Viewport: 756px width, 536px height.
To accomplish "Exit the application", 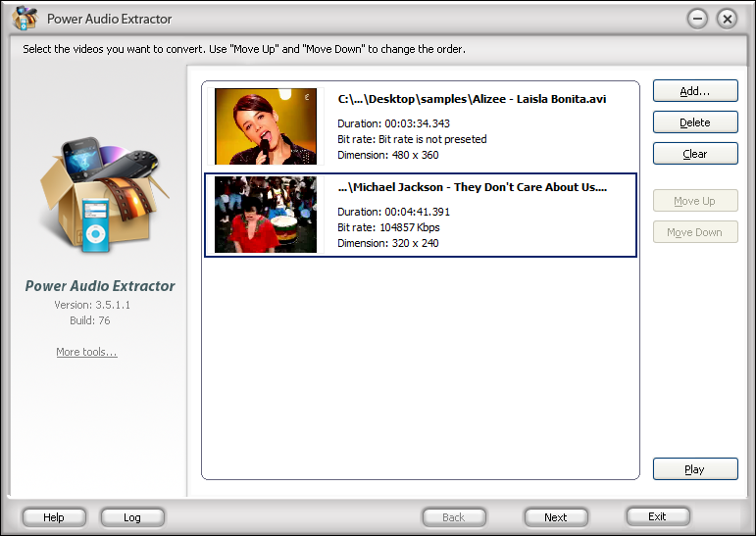I will coord(658,516).
